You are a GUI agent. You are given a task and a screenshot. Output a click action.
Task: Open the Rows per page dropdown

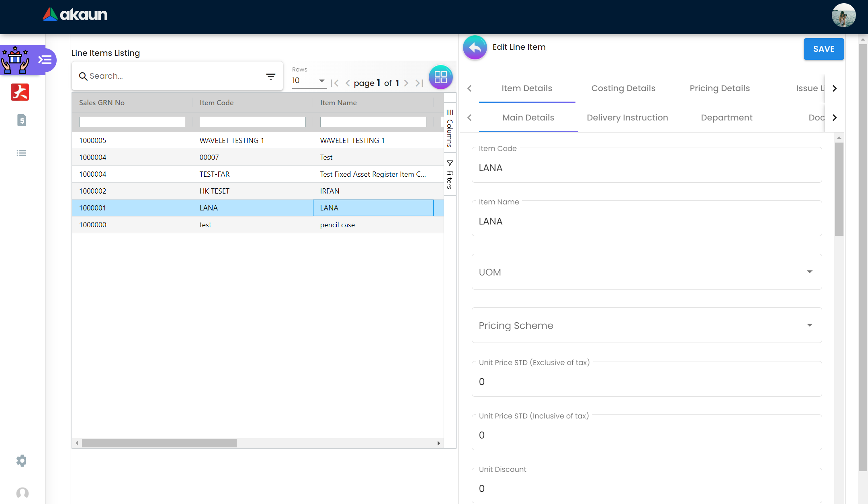308,81
